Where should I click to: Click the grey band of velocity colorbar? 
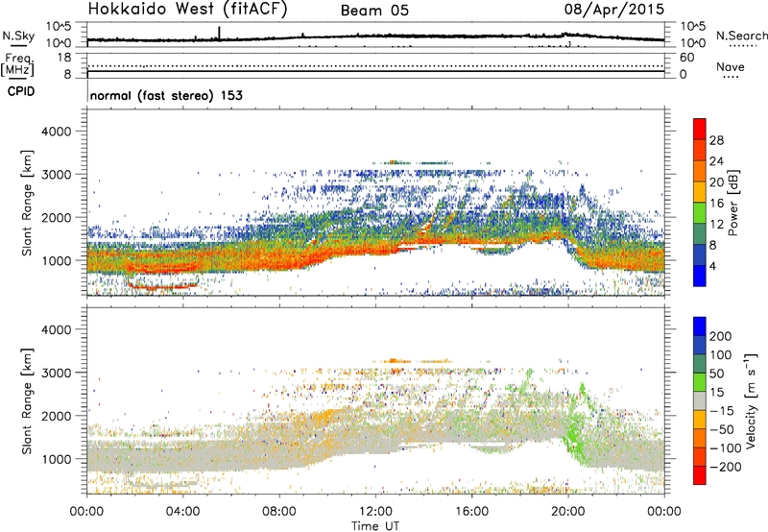pyautogui.click(x=700, y=400)
